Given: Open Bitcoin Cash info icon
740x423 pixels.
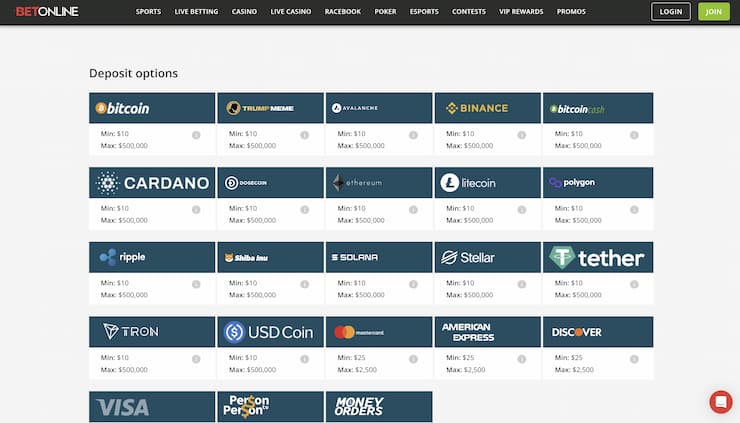Looking at the screenshot, I should [634, 135].
